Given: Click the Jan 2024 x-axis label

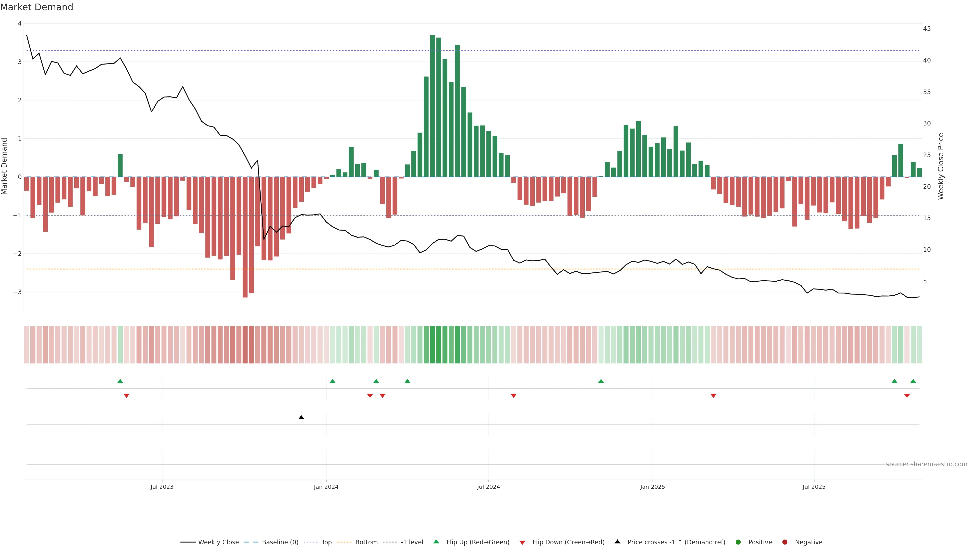Looking at the screenshot, I should pyautogui.click(x=326, y=487).
